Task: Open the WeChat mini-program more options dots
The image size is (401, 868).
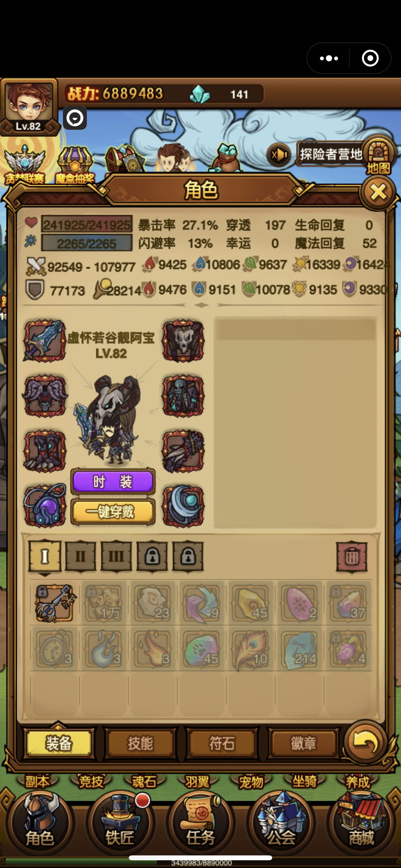Action: coord(329,58)
